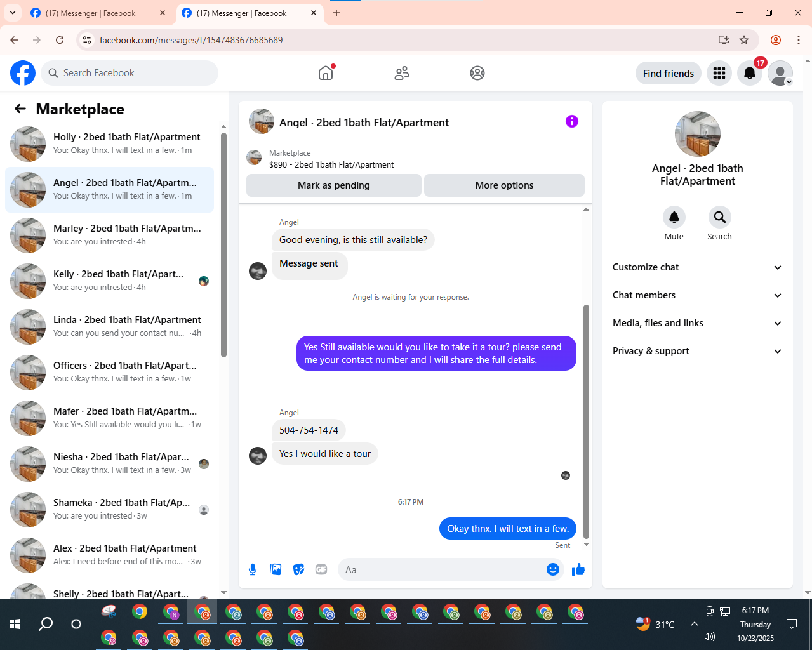Open Mafer 2bed 1bath conversation
The image size is (812, 650).
point(109,418)
